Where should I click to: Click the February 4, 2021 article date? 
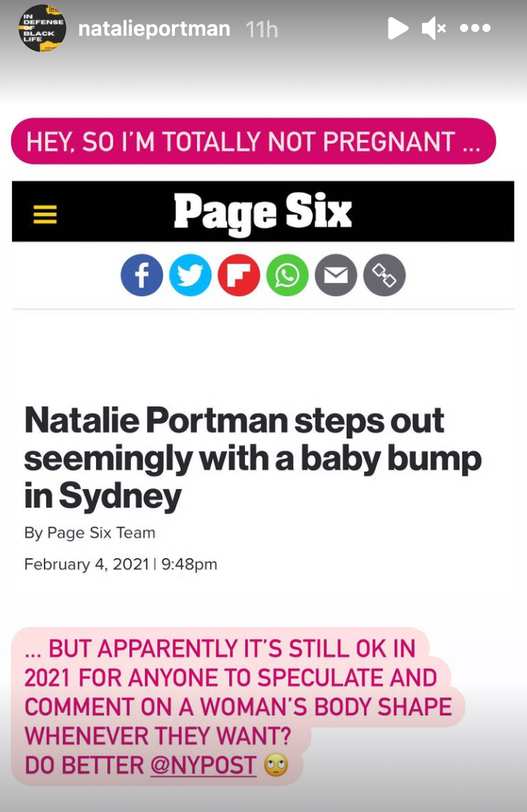coord(87,563)
